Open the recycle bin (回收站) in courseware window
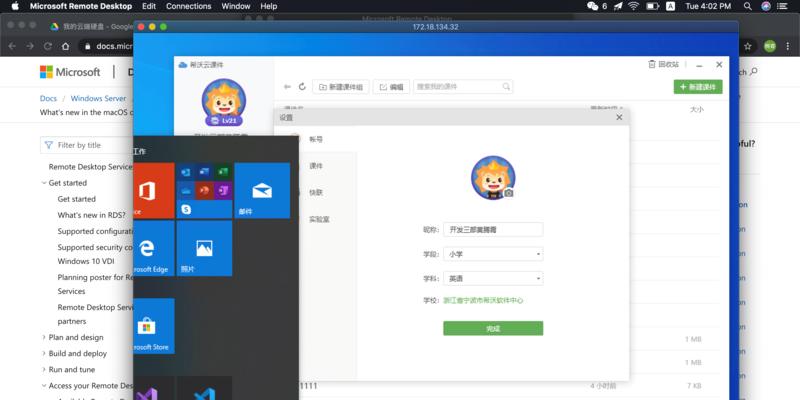Viewport: 800px width, 400px height. coord(663,64)
